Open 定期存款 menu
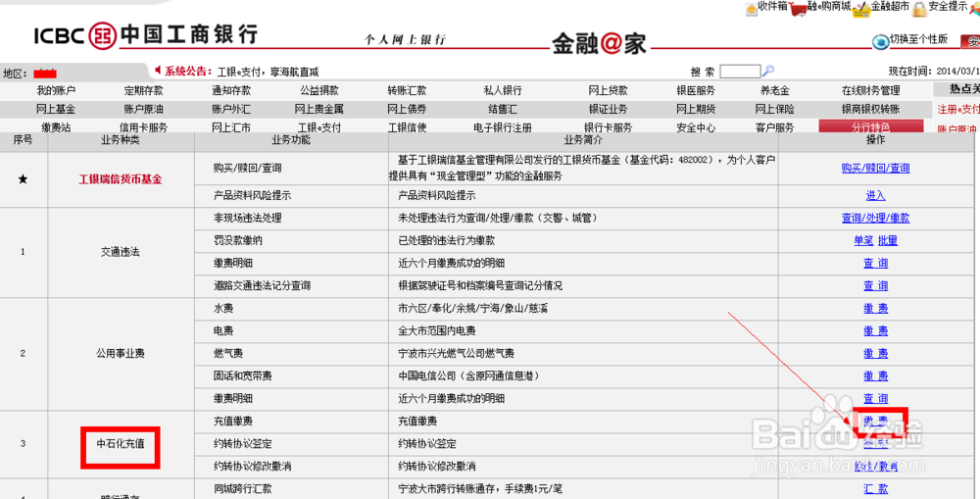Screen dimensions: 980x499 click(x=143, y=90)
